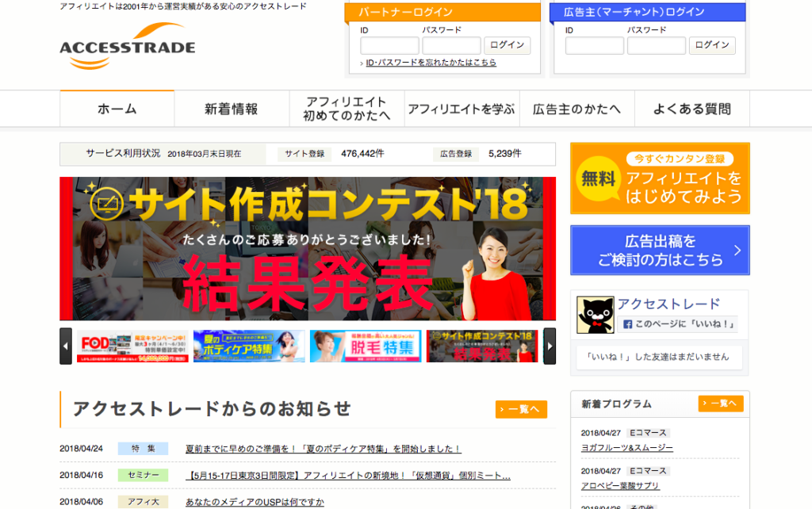This screenshot has height=509, width=812.
Task: Open the 夏のボディケア特集 news link
Action: [x=324, y=449]
